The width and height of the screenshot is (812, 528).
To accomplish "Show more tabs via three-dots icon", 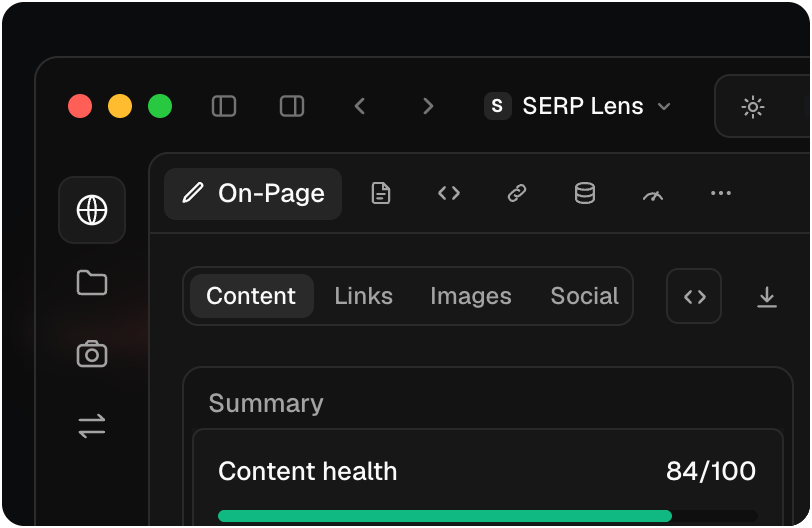I will click(x=721, y=194).
